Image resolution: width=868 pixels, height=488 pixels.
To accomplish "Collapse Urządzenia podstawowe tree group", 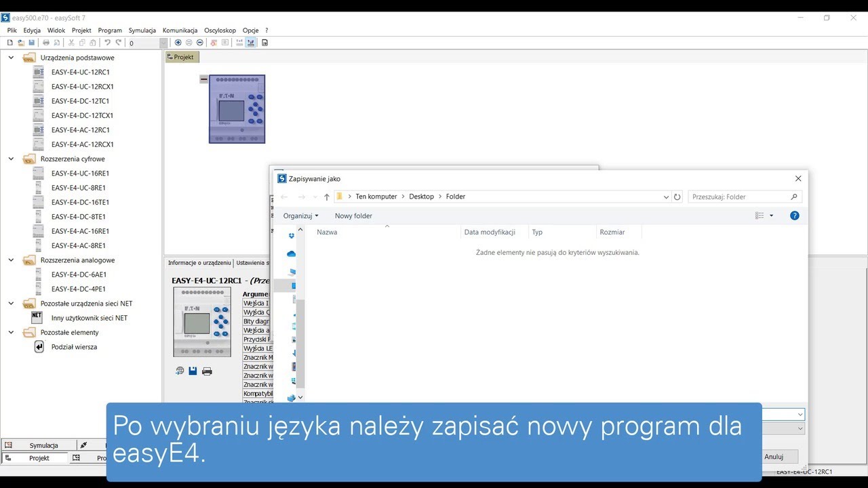I will (11, 58).
